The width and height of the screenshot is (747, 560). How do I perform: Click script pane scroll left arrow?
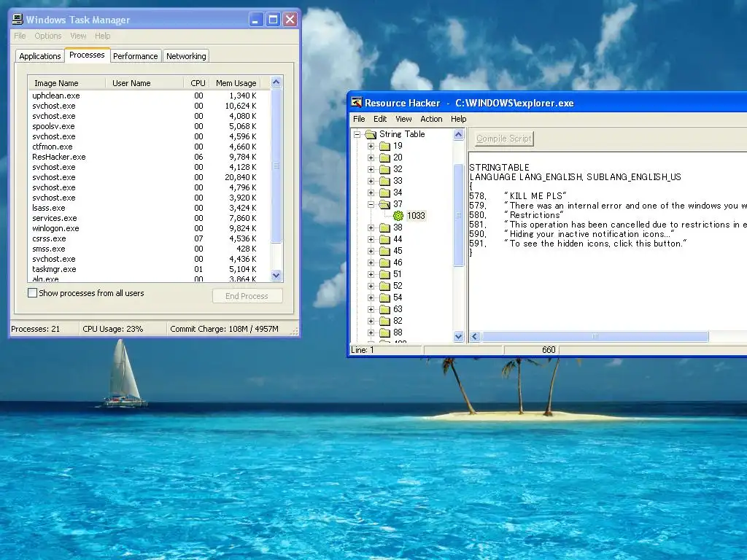tap(474, 337)
